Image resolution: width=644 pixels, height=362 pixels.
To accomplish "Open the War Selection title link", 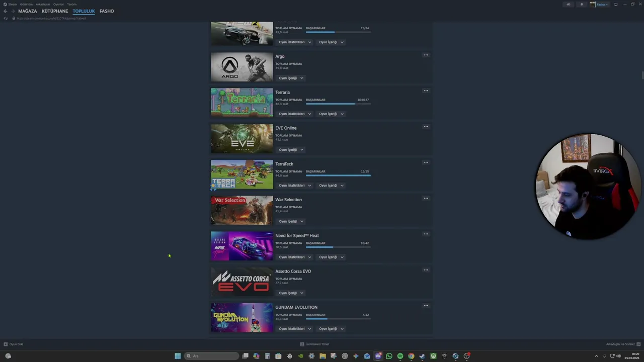I will (288, 200).
